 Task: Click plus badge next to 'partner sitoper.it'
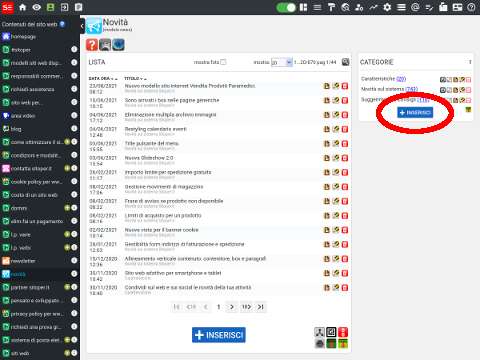(67, 287)
